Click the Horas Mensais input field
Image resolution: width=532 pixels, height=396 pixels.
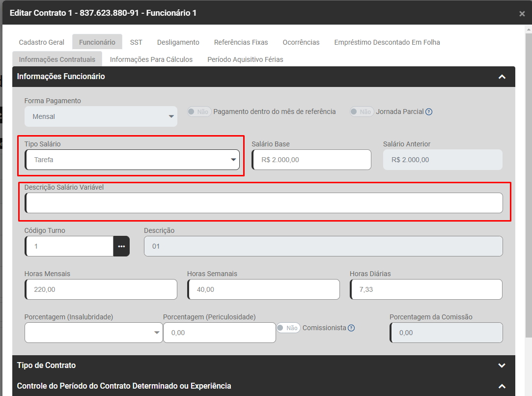coord(101,289)
